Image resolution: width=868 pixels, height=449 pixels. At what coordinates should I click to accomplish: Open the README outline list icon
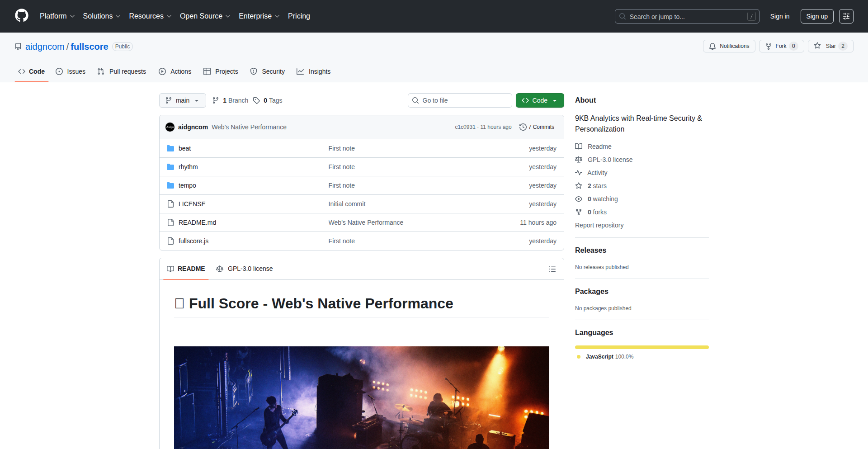(x=552, y=269)
